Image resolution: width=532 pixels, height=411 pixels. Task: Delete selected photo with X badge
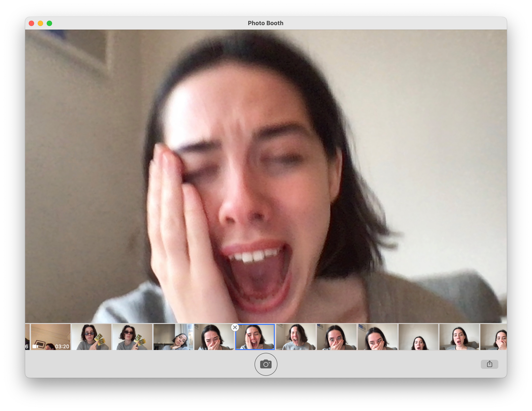(x=235, y=328)
